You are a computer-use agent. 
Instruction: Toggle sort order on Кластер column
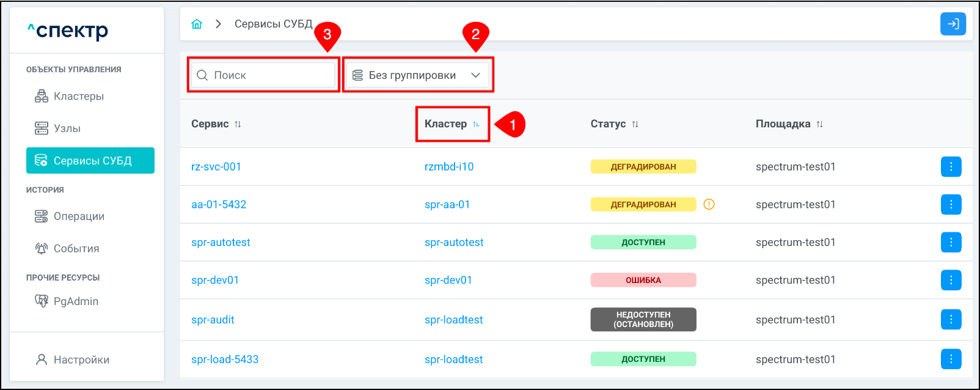(476, 124)
